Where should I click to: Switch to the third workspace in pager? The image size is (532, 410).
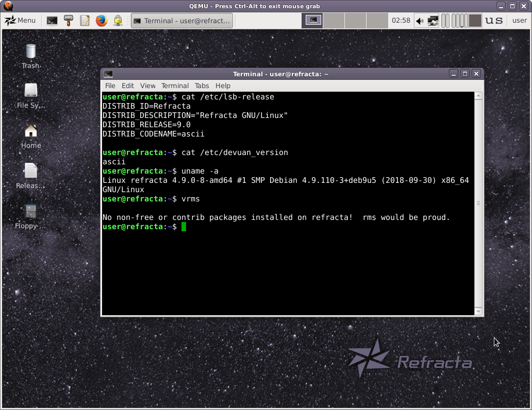point(355,21)
